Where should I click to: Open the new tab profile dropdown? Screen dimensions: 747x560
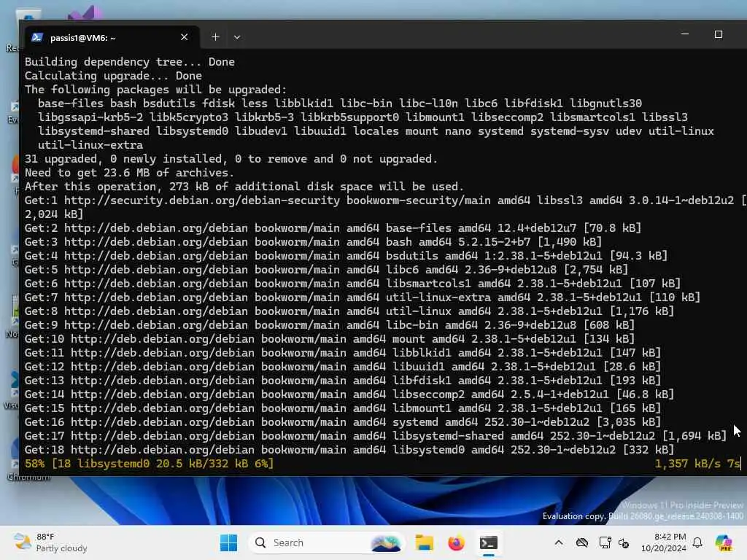coord(237,37)
